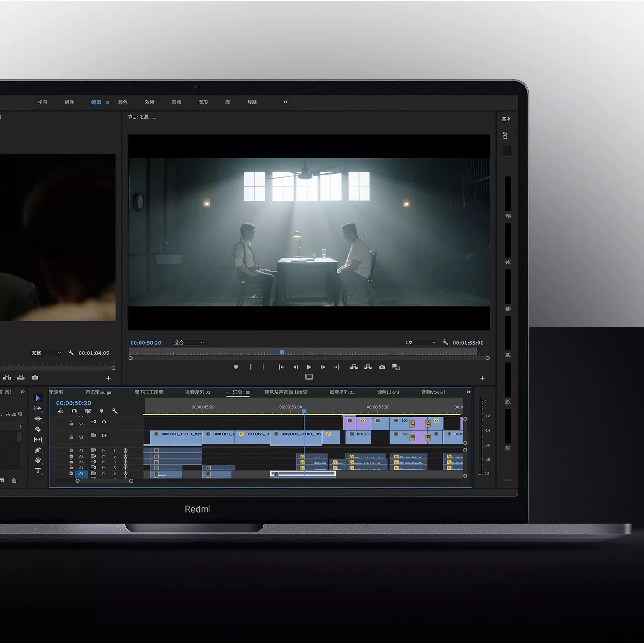Solo the A2 audio track

coord(115,456)
